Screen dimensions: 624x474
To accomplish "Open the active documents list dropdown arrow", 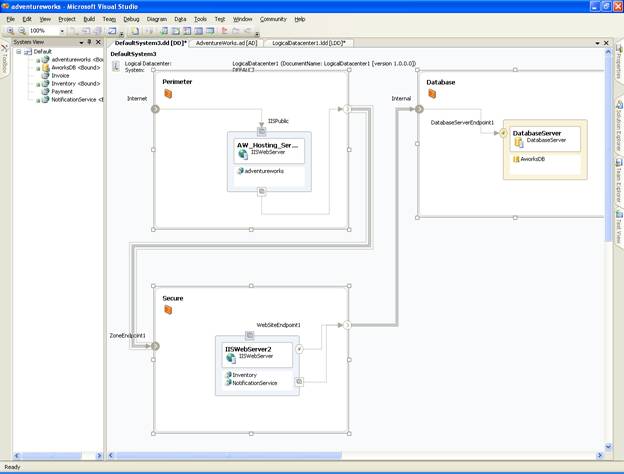I will (x=597, y=43).
